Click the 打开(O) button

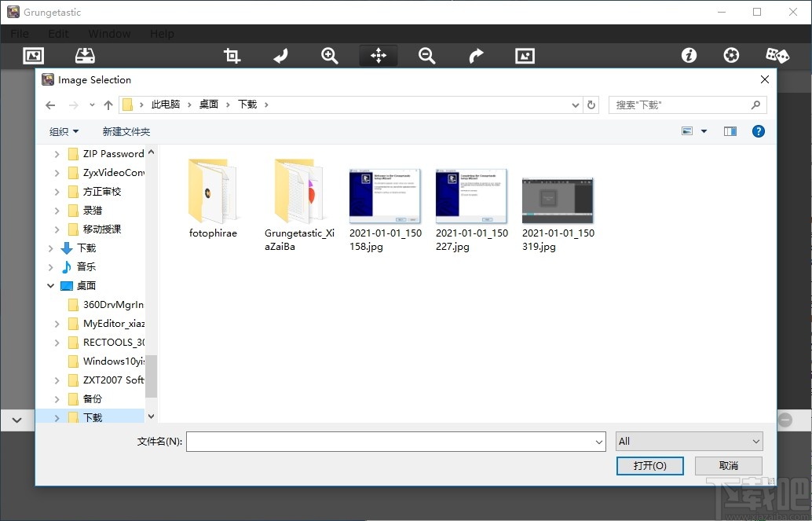tap(649, 465)
